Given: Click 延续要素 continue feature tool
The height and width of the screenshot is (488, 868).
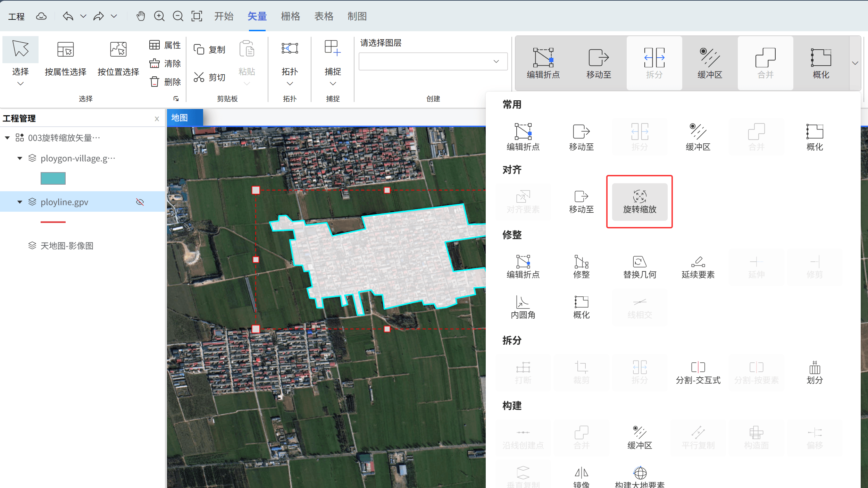Looking at the screenshot, I should [698, 267].
